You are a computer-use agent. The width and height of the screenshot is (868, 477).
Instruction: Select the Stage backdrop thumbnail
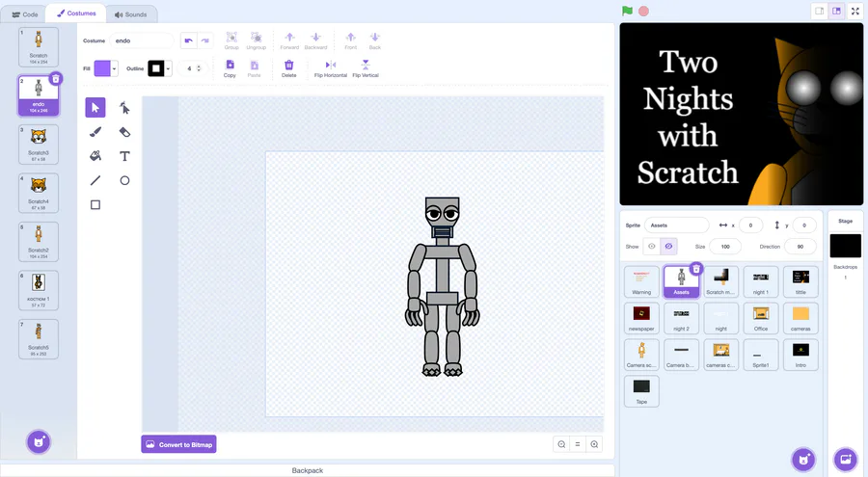click(845, 246)
